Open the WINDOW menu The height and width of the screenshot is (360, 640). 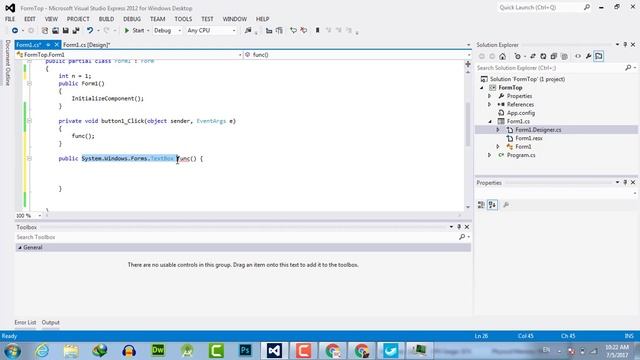coord(235,19)
